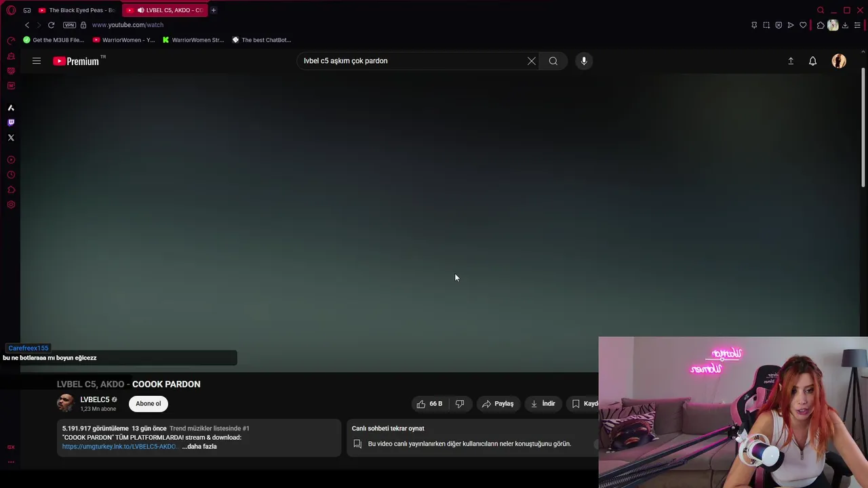Viewport: 868px width, 488px height.
Task: Save the video with Kaydet button
Action: point(583,403)
